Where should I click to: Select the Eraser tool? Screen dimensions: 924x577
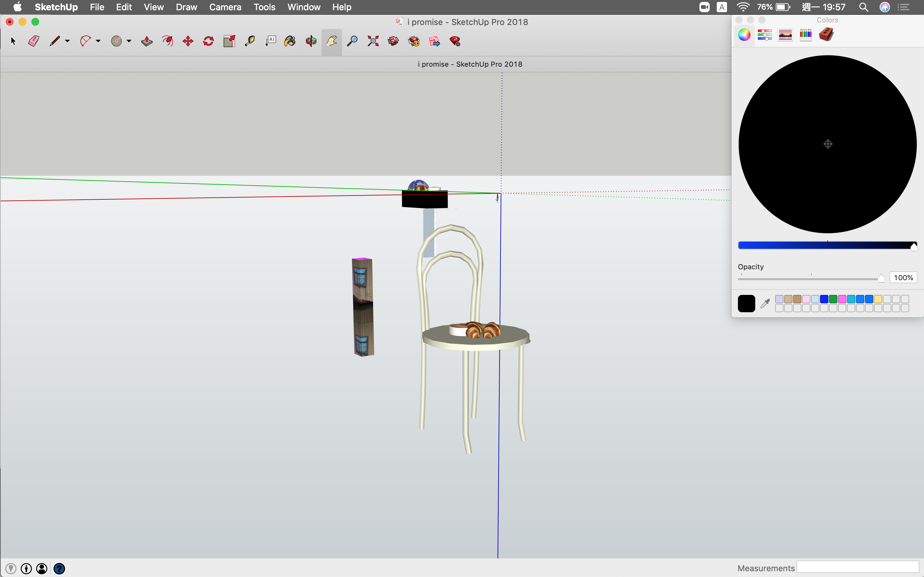pos(34,41)
